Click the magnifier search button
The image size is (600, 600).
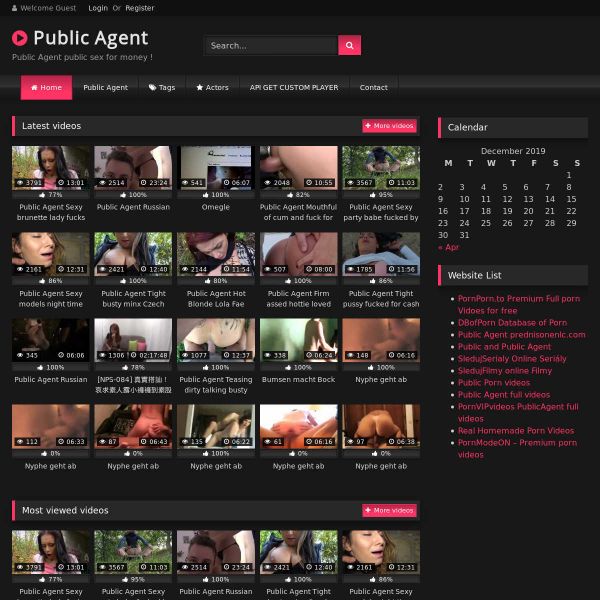pos(349,45)
